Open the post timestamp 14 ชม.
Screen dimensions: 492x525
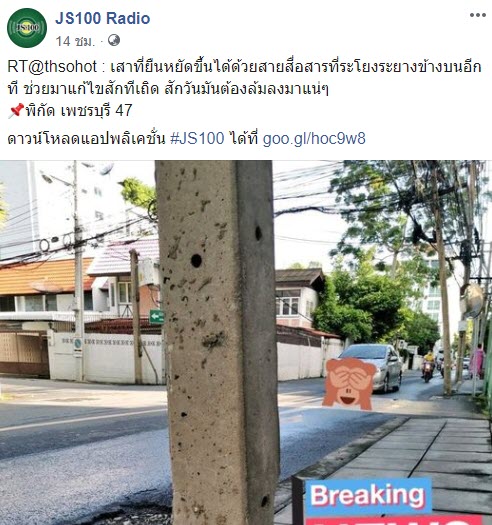(x=75, y=41)
